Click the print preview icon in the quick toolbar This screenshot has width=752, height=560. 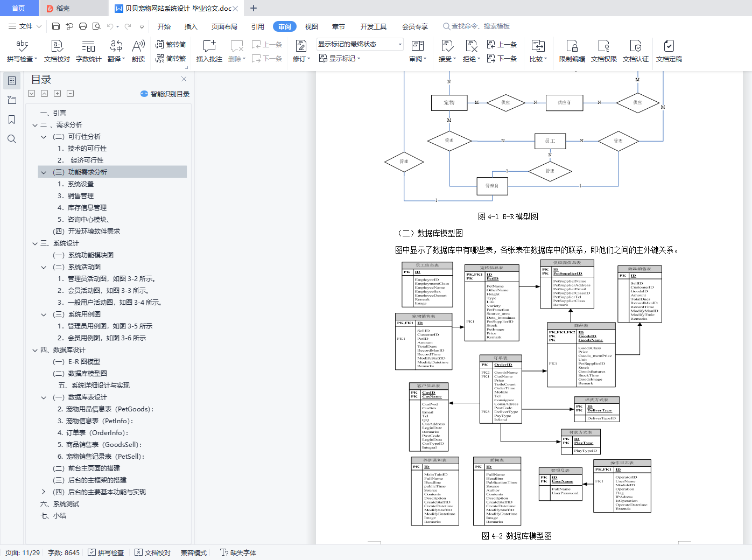[x=96, y=26]
